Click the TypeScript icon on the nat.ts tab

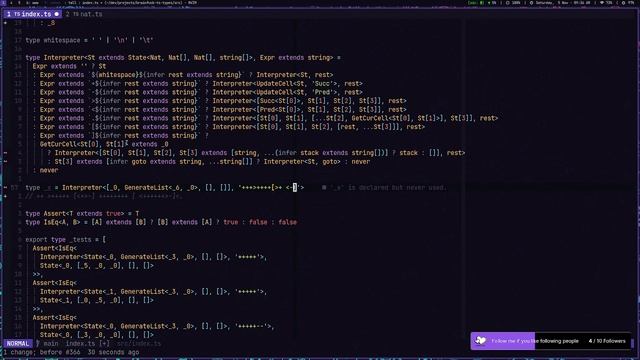(x=76, y=14)
